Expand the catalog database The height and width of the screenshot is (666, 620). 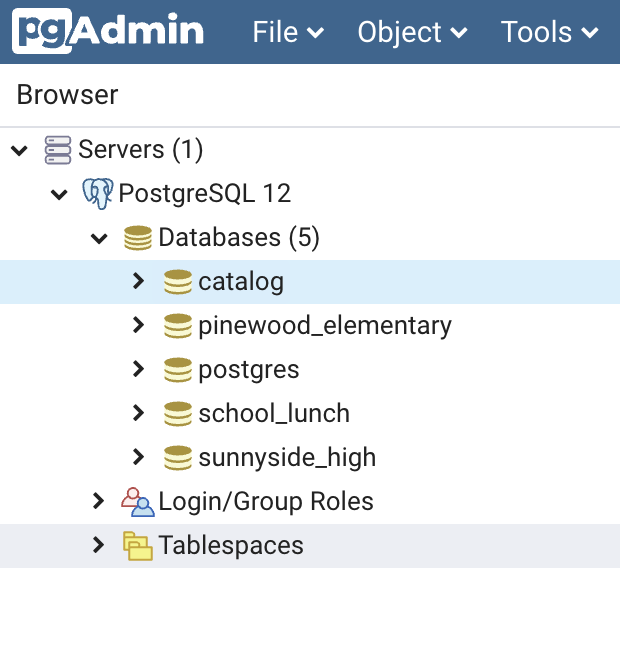click(138, 281)
